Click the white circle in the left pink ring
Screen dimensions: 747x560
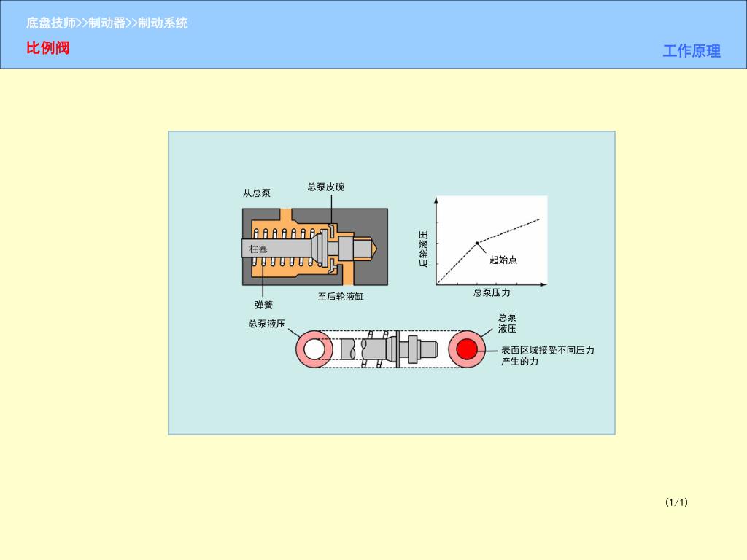pos(314,349)
